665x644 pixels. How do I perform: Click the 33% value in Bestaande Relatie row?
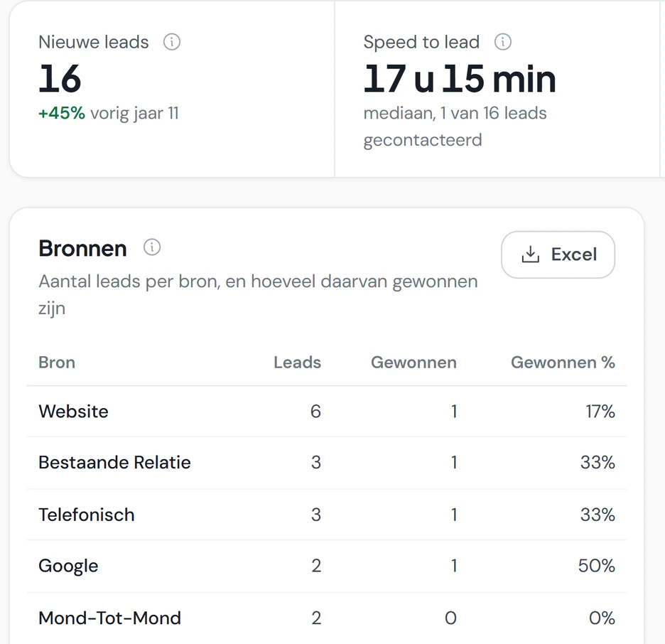pos(598,463)
